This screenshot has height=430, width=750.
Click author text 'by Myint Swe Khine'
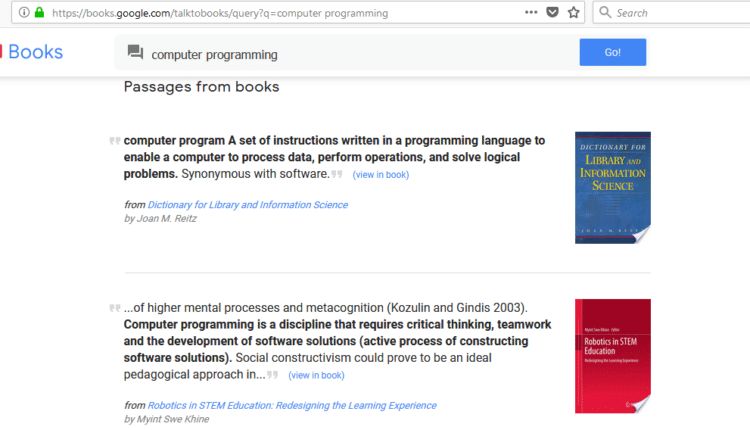(166, 419)
